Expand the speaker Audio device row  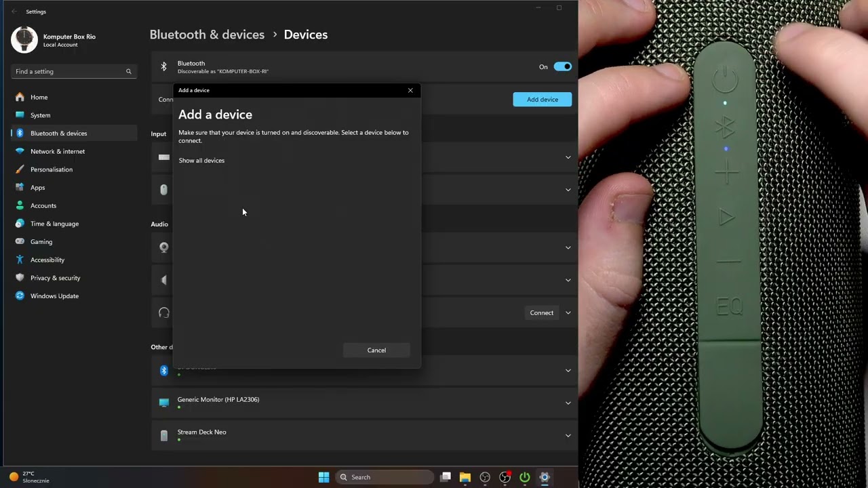point(568,280)
